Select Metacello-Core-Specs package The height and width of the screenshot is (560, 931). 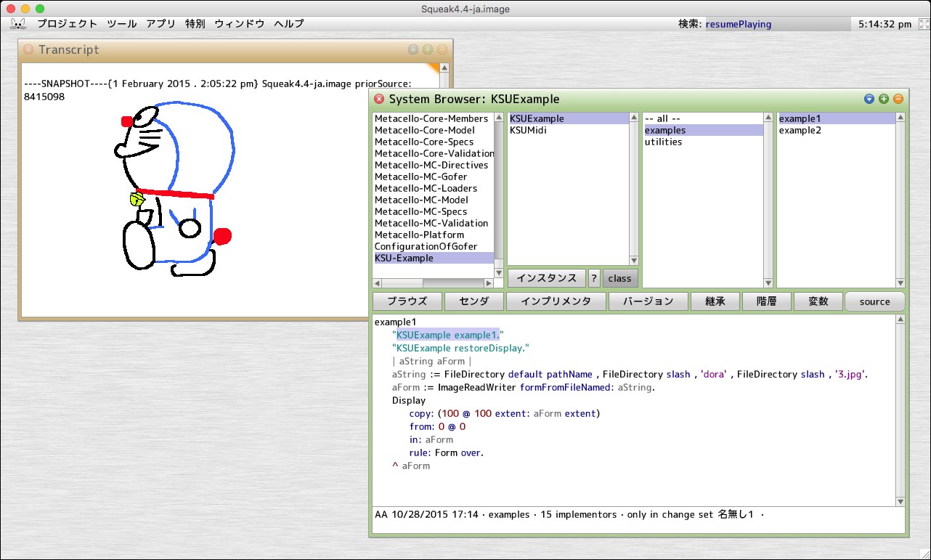click(433, 142)
